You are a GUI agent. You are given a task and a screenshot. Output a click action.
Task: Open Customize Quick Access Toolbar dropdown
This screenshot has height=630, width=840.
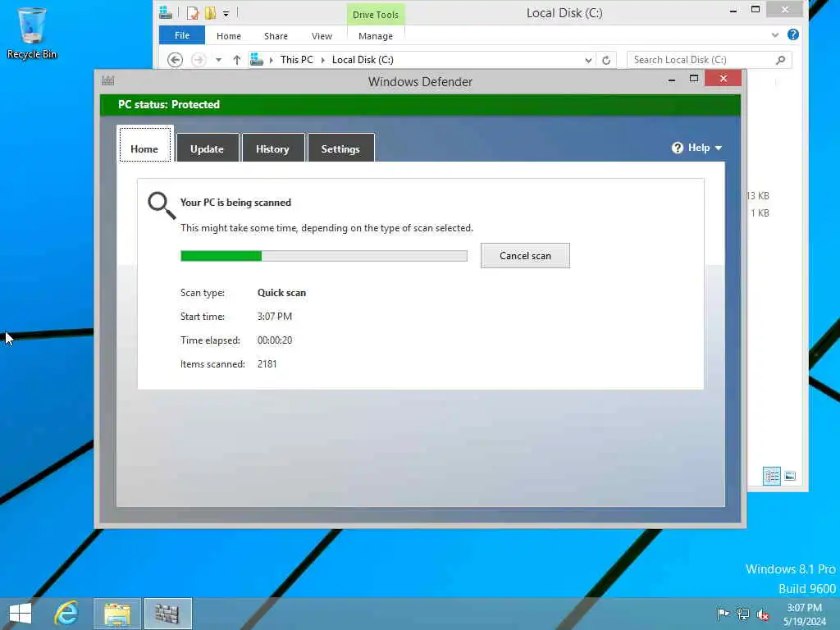pos(226,13)
